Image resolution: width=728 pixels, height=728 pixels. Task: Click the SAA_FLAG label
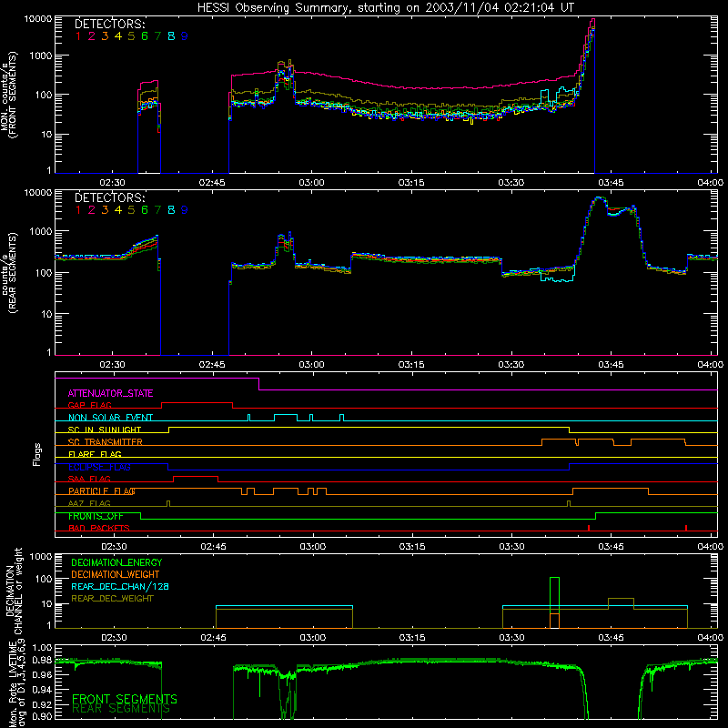[x=89, y=479]
